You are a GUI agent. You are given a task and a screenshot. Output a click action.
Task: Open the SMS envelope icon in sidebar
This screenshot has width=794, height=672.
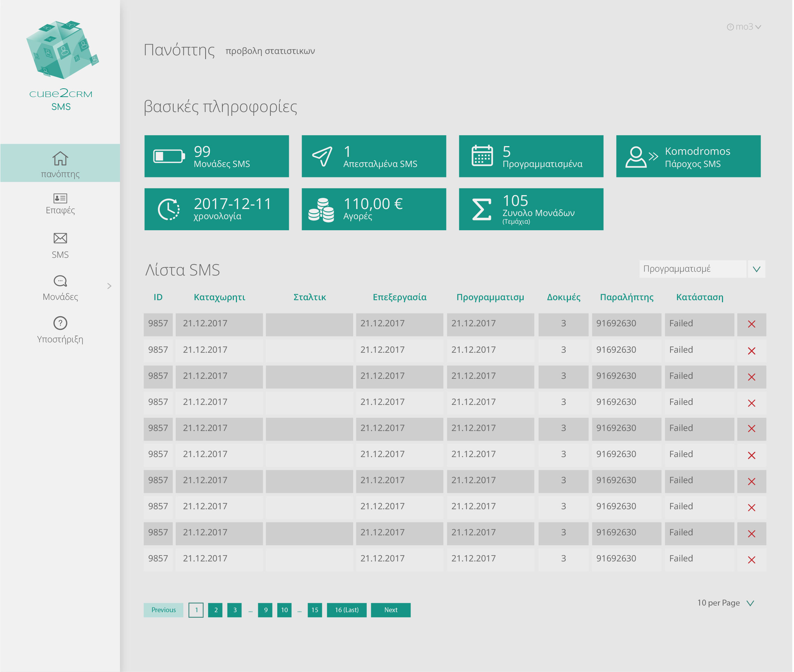60,238
